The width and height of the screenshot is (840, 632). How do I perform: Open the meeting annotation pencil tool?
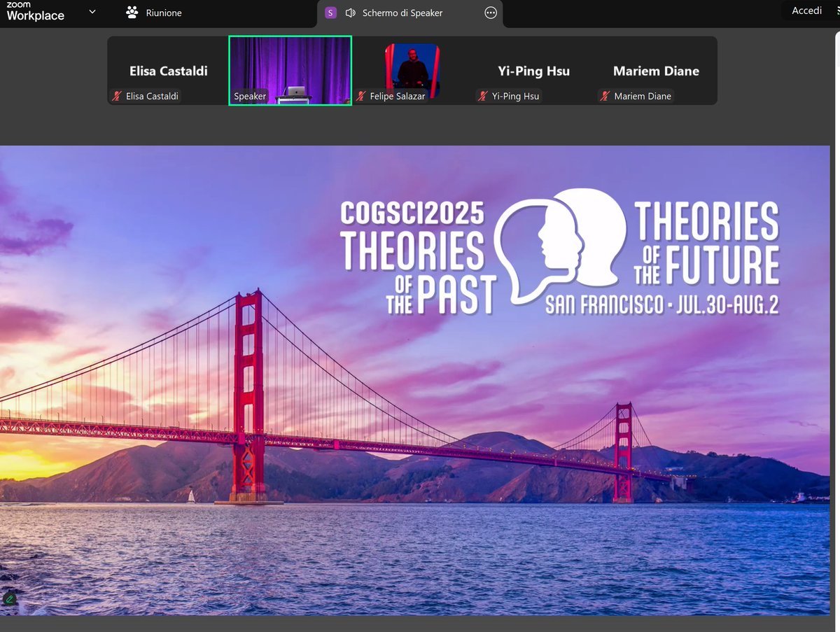(10, 599)
